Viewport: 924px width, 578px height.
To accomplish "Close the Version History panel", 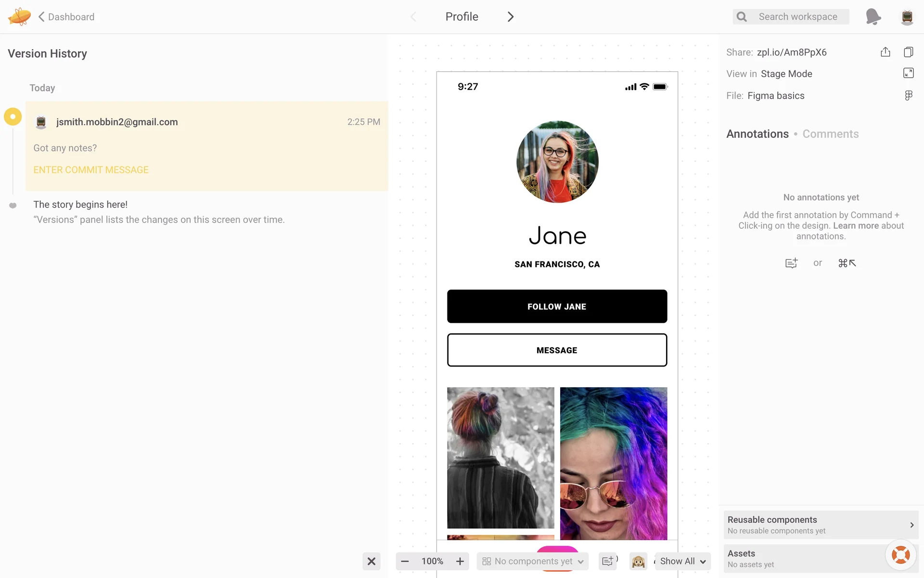I will pos(371,561).
